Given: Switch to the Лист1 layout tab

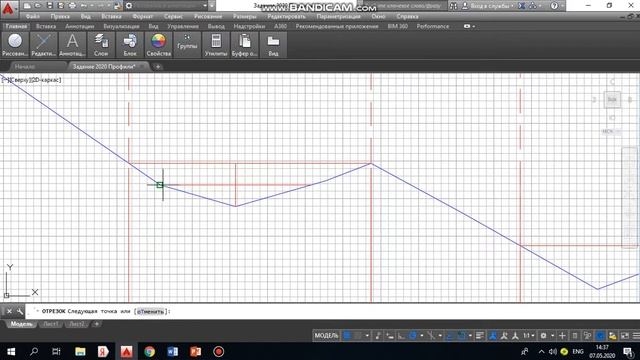Looking at the screenshot, I should pyautogui.click(x=51, y=324).
